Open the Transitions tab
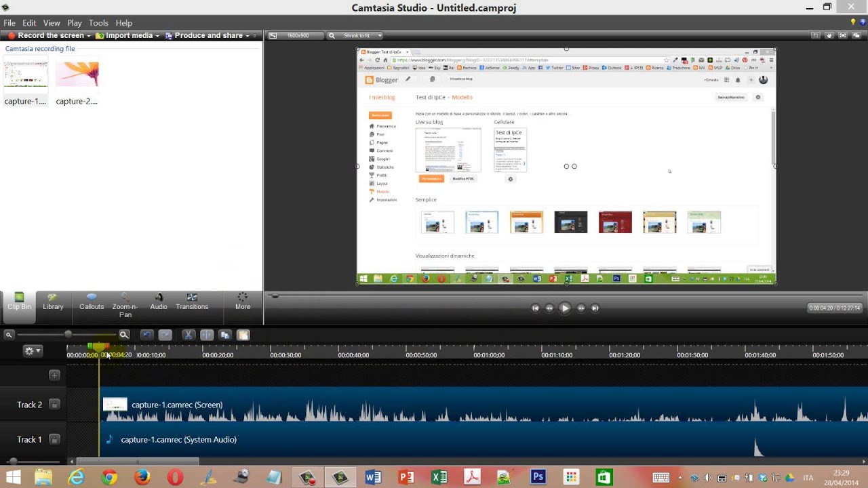The width and height of the screenshot is (868, 488). click(x=192, y=302)
